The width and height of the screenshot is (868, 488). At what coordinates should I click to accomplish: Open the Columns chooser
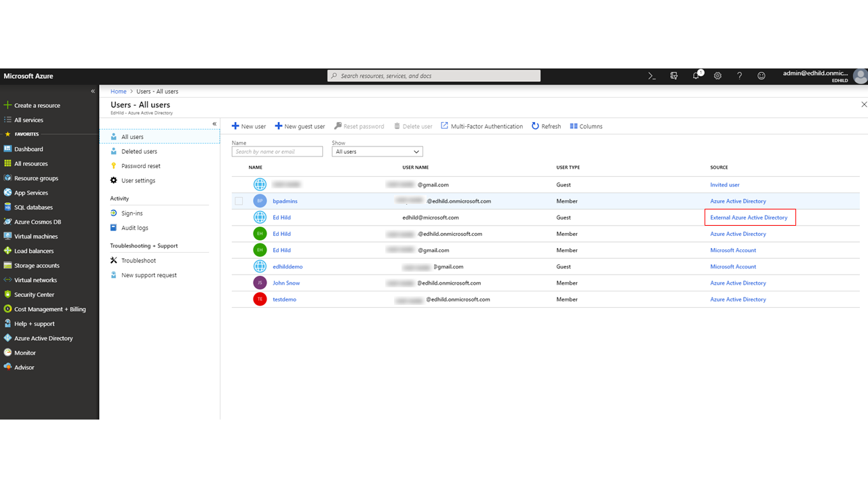pos(587,126)
